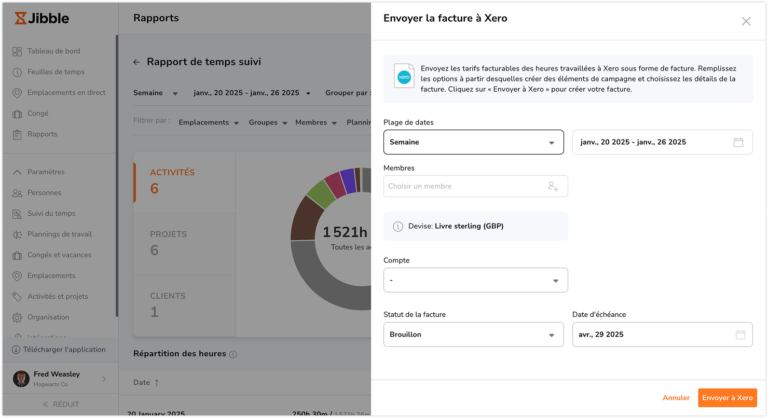
Task: Select the PROJETS tab
Action: tap(184, 244)
